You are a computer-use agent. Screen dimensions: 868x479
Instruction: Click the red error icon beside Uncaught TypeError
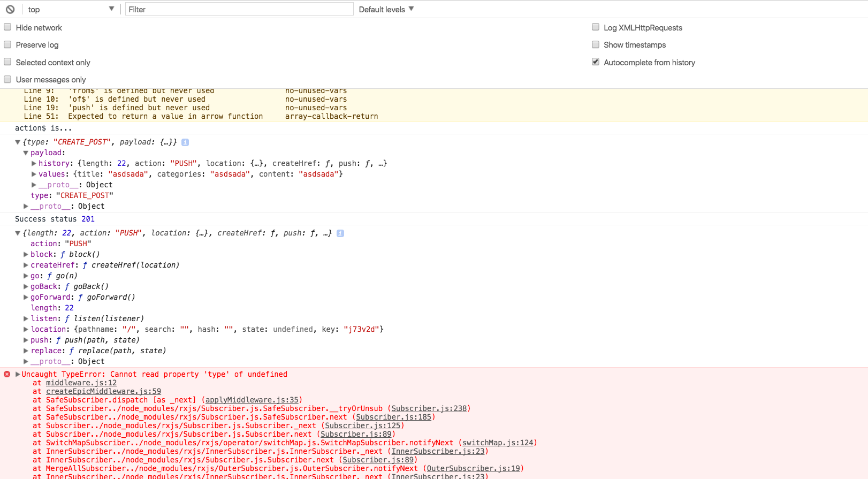coord(7,374)
